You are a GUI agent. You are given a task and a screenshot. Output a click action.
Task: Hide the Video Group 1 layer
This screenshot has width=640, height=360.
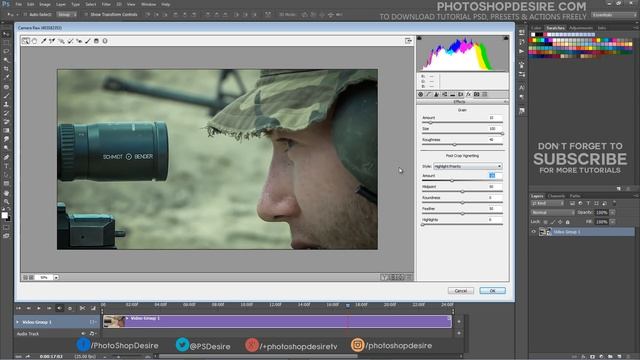click(x=533, y=232)
